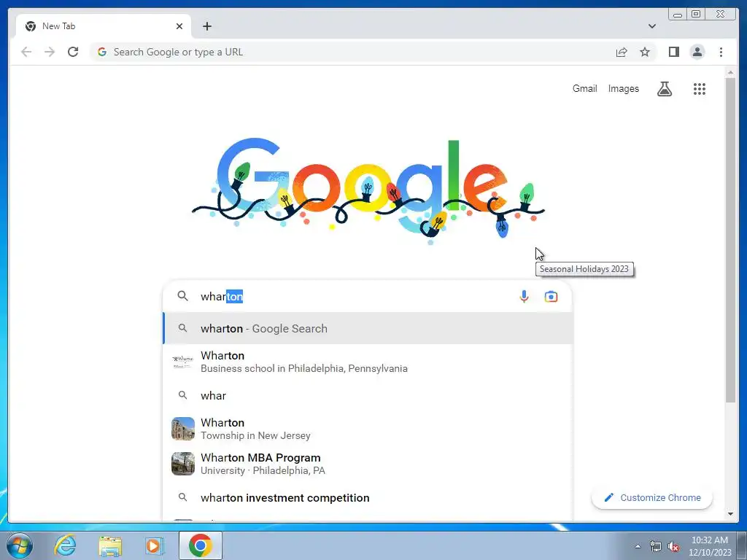Open the Gmail link
Image resolution: width=747 pixels, height=560 pixels.
(x=584, y=88)
